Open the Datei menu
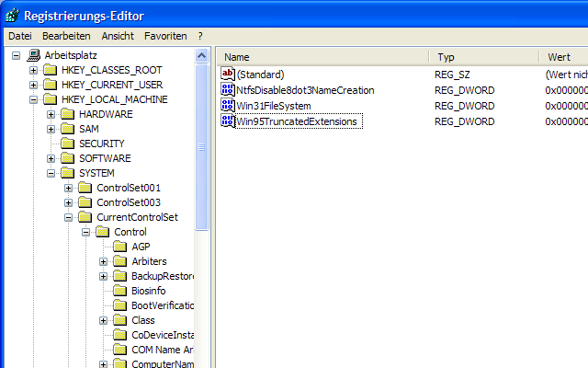 pos(19,36)
